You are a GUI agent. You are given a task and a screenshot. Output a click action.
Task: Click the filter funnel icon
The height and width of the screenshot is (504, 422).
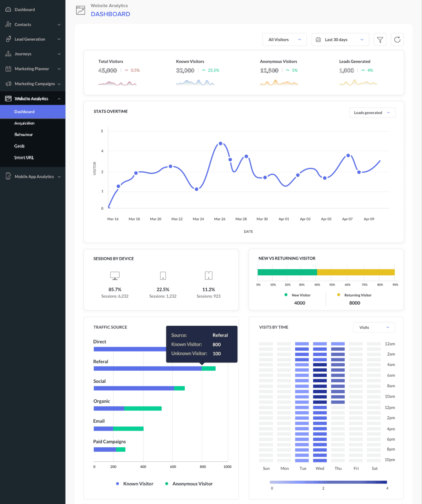coord(380,40)
